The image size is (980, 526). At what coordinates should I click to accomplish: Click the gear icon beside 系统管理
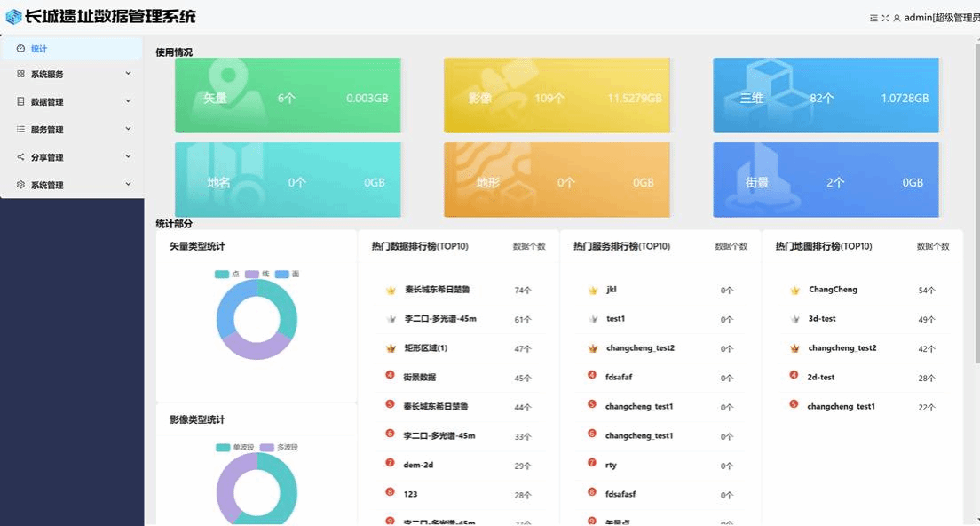20,185
